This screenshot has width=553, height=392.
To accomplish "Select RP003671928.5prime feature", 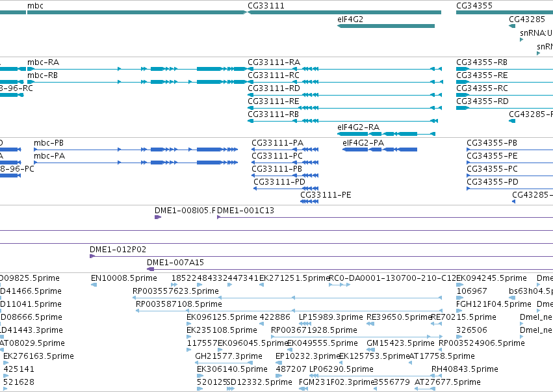I will coord(356,337).
